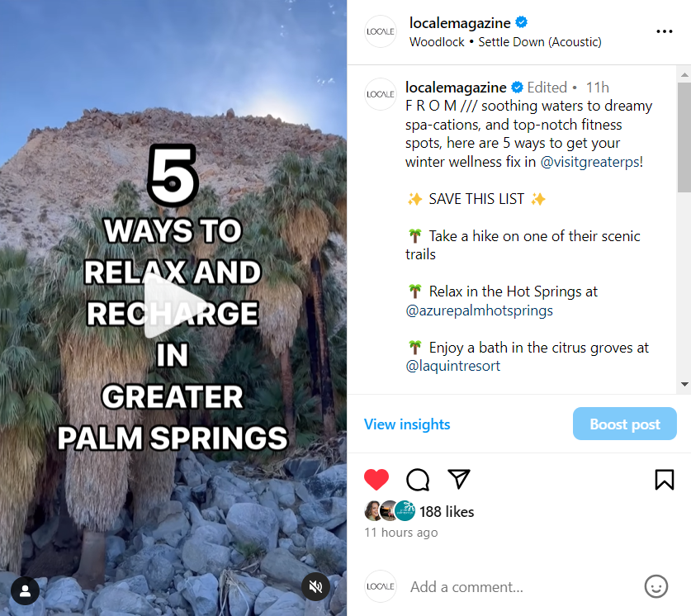
Task: Show tagged people icon on video
Action: [x=25, y=590]
